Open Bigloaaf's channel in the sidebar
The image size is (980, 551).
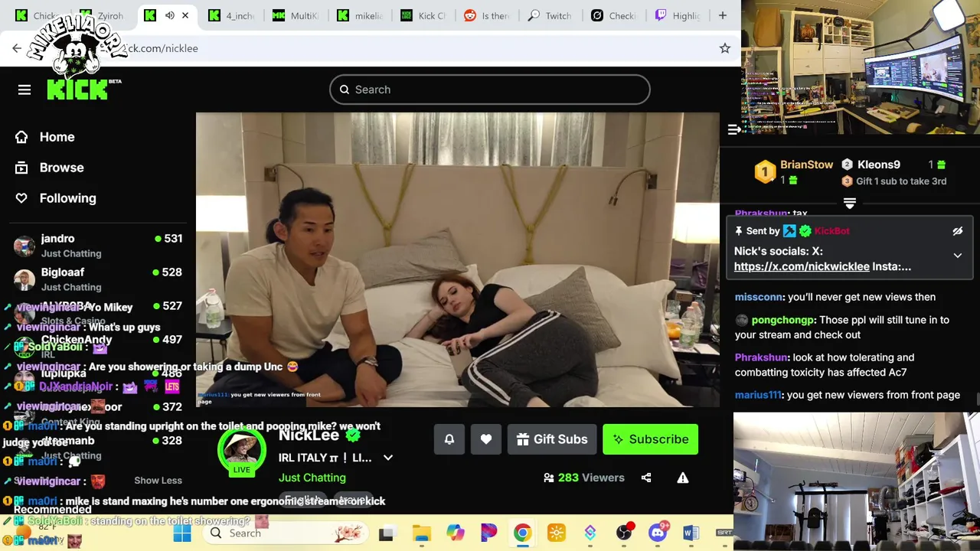tap(98, 279)
